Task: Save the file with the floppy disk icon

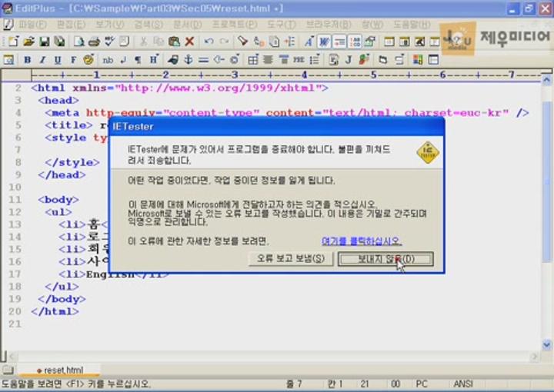Action: click(x=44, y=42)
